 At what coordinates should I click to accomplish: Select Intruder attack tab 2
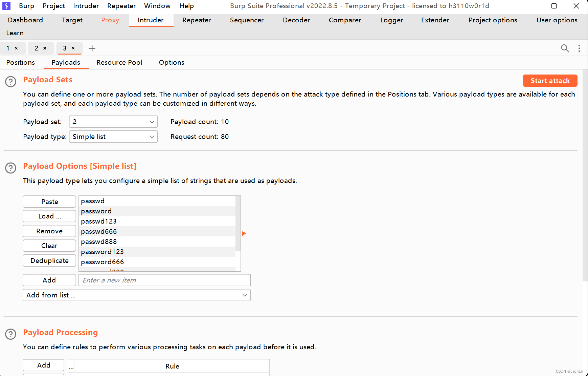(x=36, y=48)
